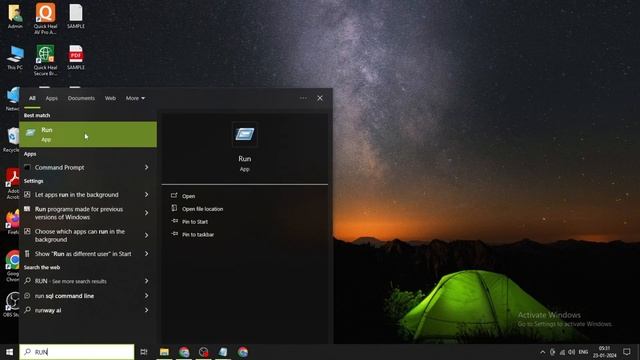Screen dimensions: 640x360
Task: Open This PC desktop icon
Action: coord(15,58)
